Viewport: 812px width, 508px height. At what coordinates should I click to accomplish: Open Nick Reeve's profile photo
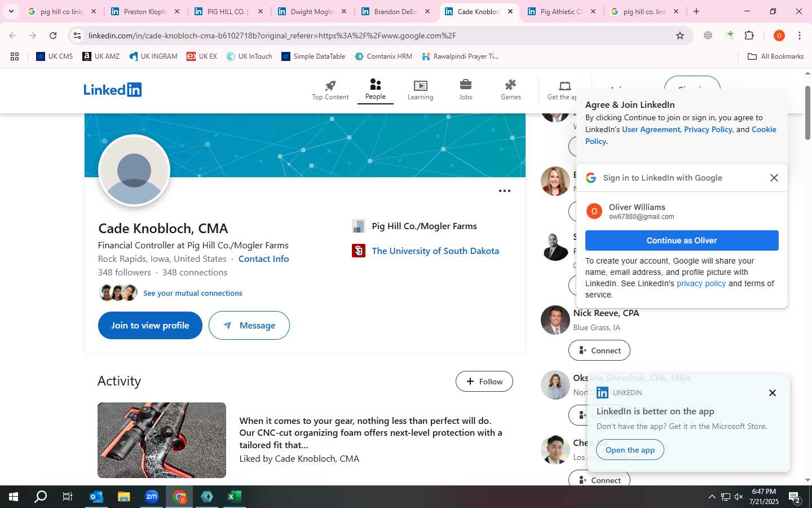(555, 320)
